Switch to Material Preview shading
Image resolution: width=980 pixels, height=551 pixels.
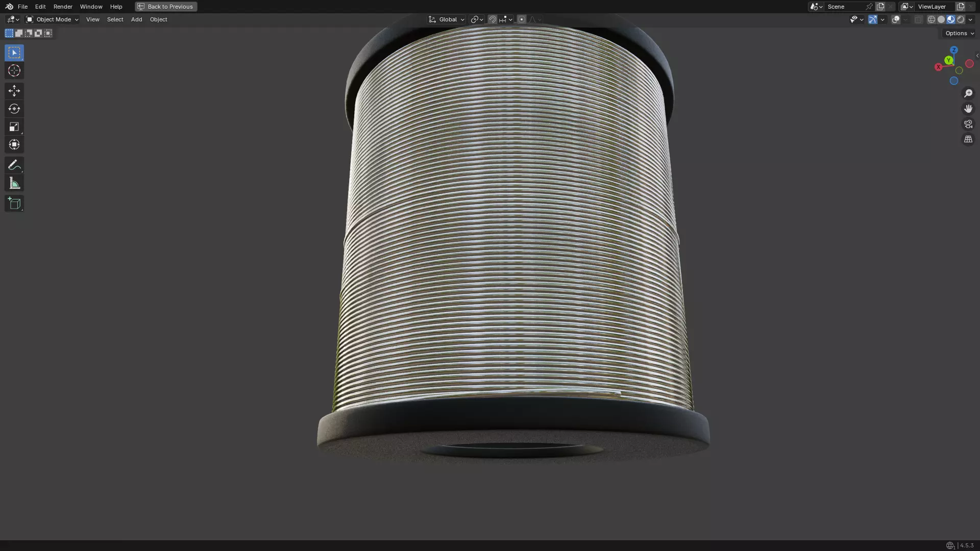tap(951, 19)
